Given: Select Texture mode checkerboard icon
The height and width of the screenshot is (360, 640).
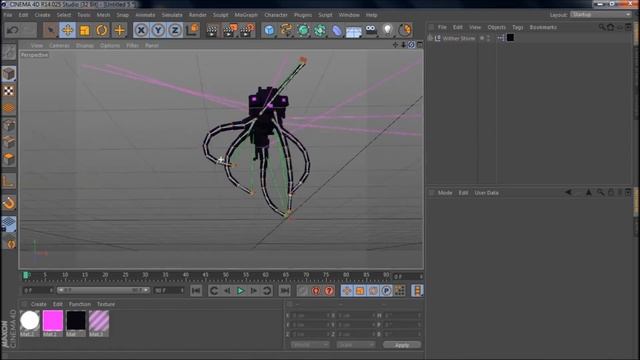Looking at the screenshot, I should [x=9, y=91].
